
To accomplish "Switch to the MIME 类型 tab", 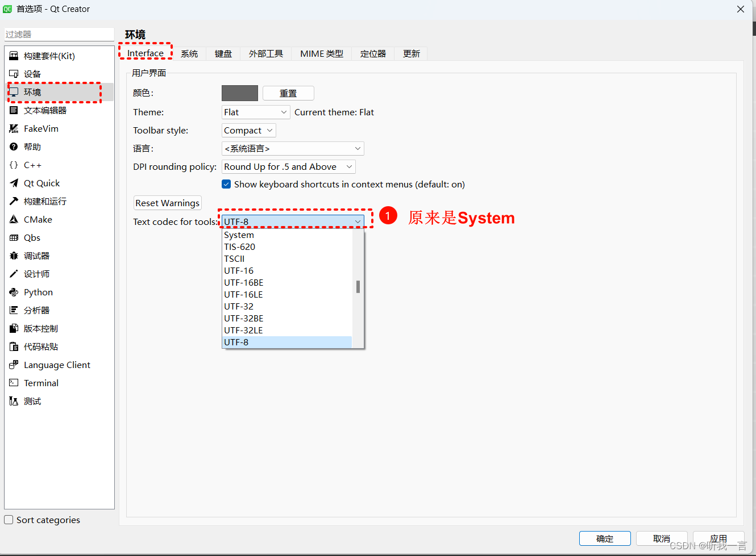I will click(322, 54).
